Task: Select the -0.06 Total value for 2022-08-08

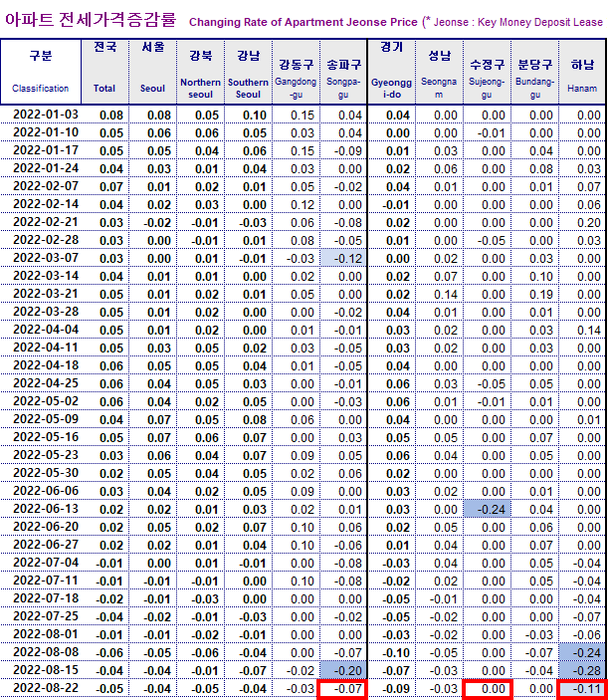Action: (x=109, y=652)
